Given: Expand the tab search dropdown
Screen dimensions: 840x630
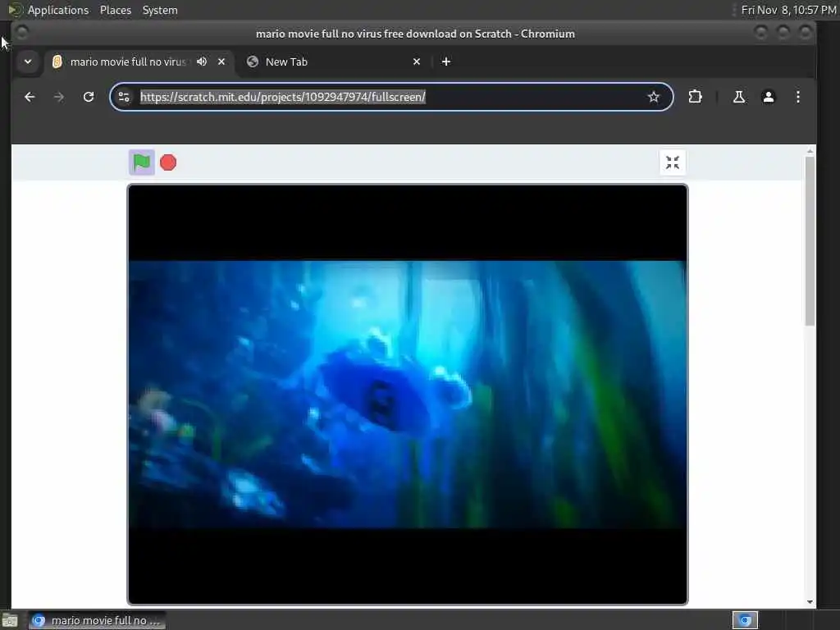Looking at the screenshot, I should 28,62.
